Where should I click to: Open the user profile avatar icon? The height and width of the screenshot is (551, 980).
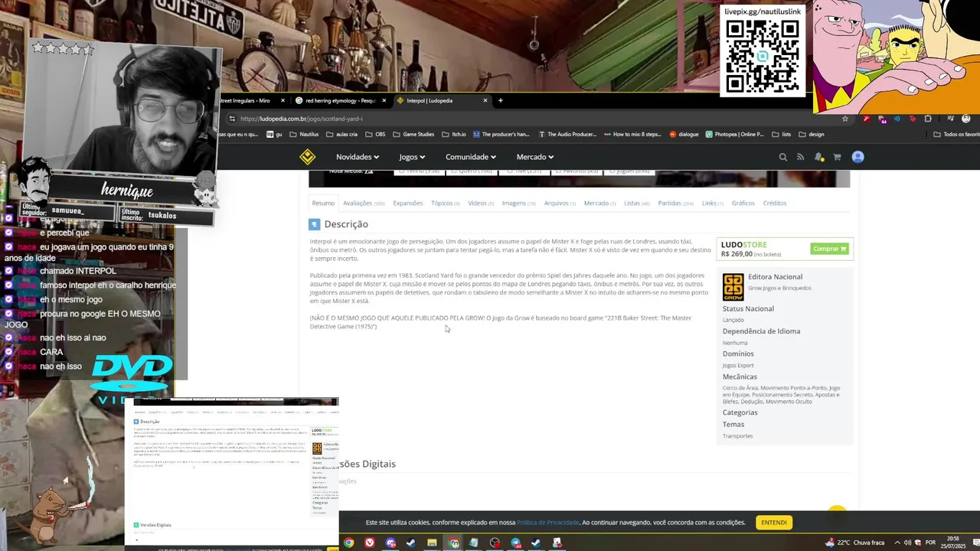coord(857,157)
